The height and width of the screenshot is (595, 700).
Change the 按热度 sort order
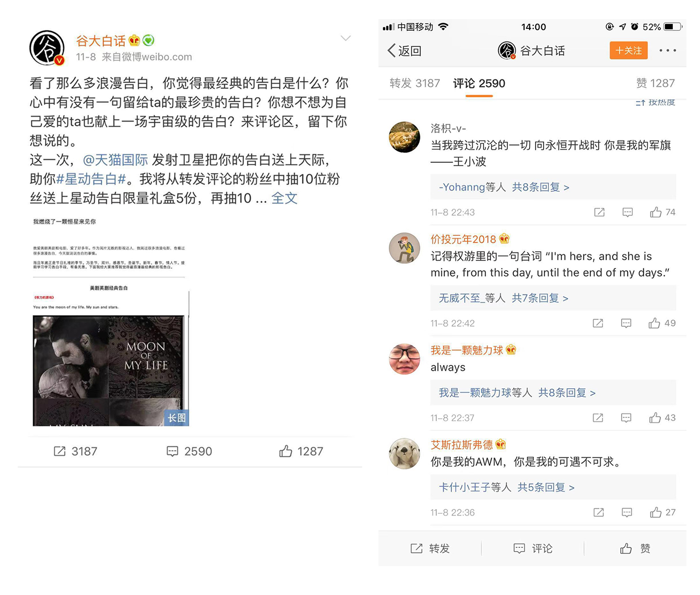coord(655,102)
